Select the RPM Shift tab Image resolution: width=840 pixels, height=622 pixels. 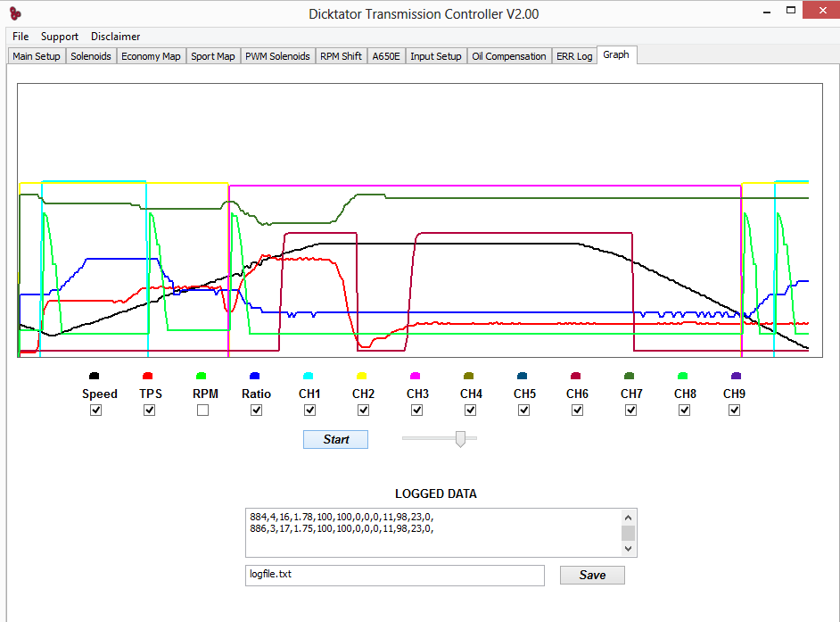point(341,56)
